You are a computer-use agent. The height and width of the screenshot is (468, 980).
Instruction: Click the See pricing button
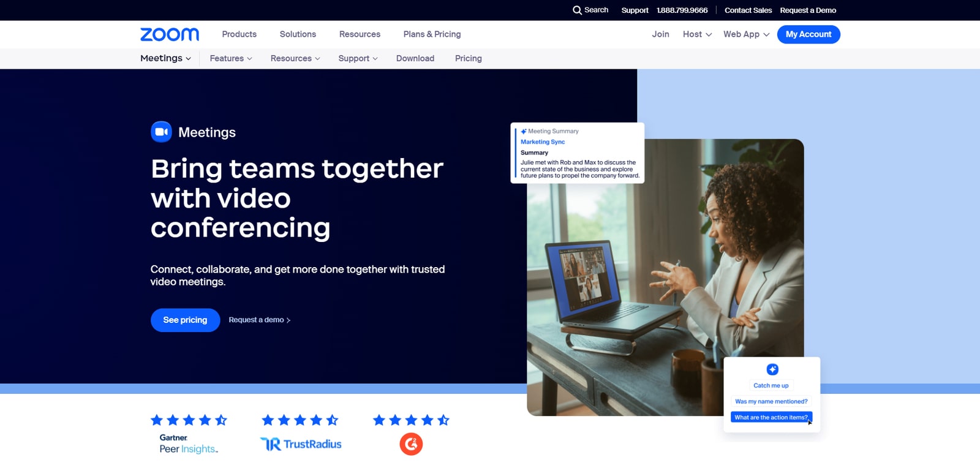tap(185, 320)
